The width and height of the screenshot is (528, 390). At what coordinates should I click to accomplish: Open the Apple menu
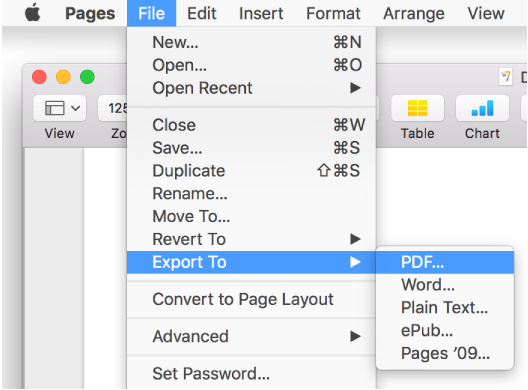(33, 13)
